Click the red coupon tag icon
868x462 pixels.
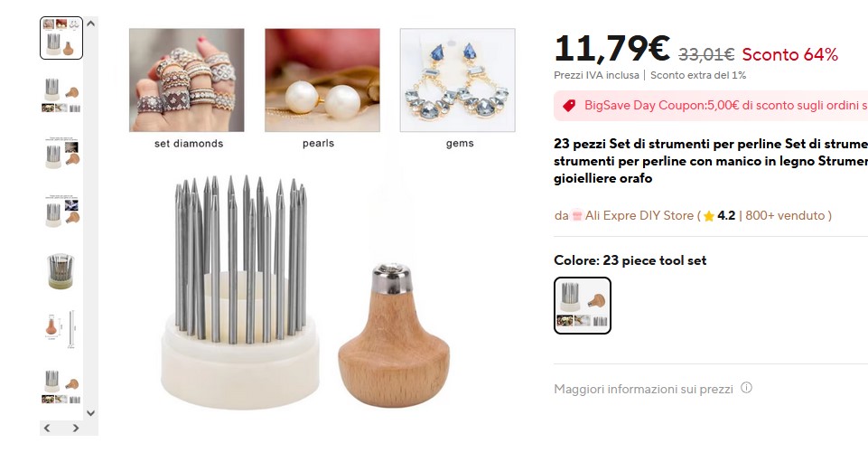pyautogui.click(x=569, y=105)
